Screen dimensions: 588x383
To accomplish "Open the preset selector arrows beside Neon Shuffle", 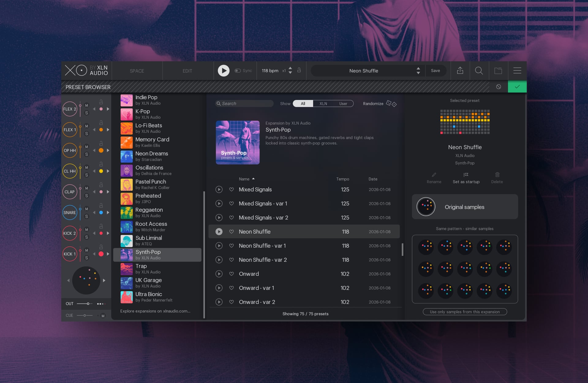I will (x=418, y=70).
